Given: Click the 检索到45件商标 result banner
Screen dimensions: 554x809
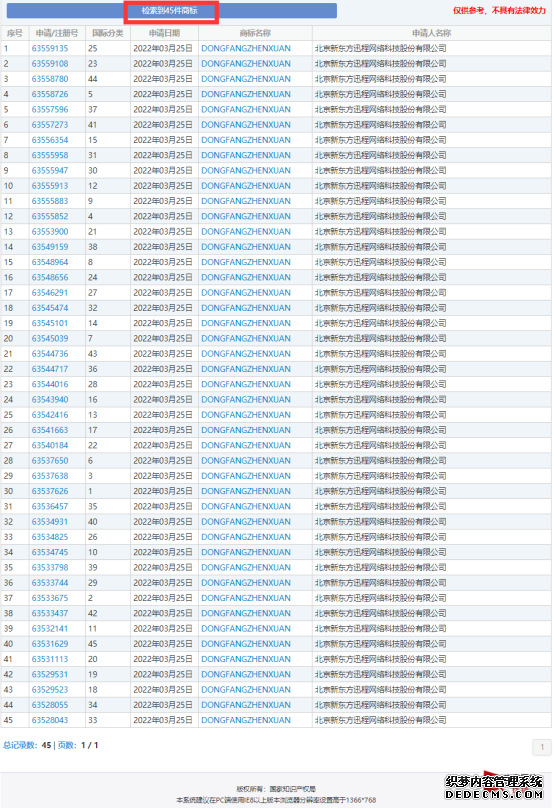Looking at the screenshot, I should [x=171, y=11].
